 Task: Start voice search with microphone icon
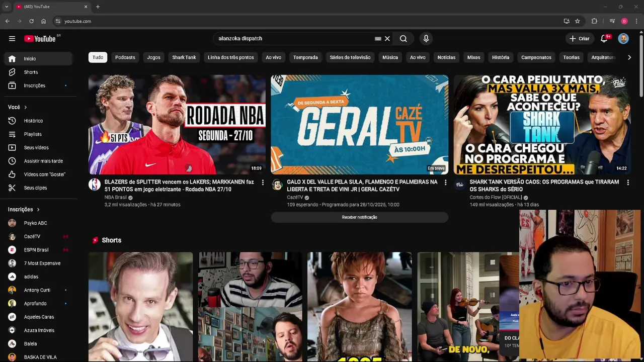pyautogui.click(x=426, y=39)
